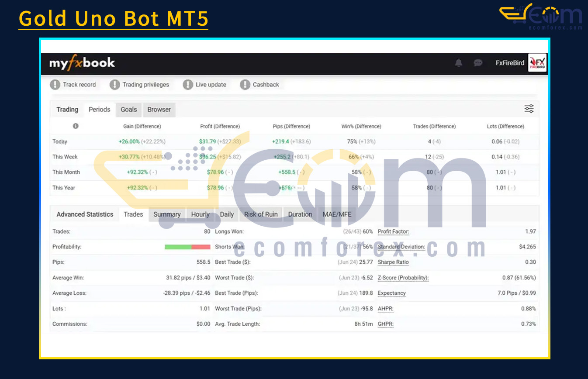Click This Month's pips value +558.5
This screenshot has height=379, width=588.
pyautogui.click(x=287, y=172)
